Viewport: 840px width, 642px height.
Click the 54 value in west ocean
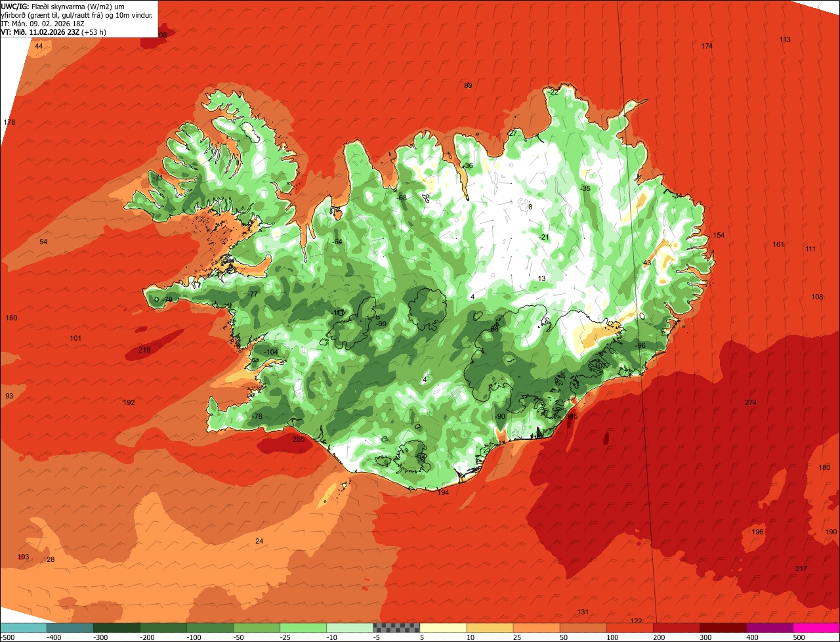pyautogui.click(x=43, y=242)
